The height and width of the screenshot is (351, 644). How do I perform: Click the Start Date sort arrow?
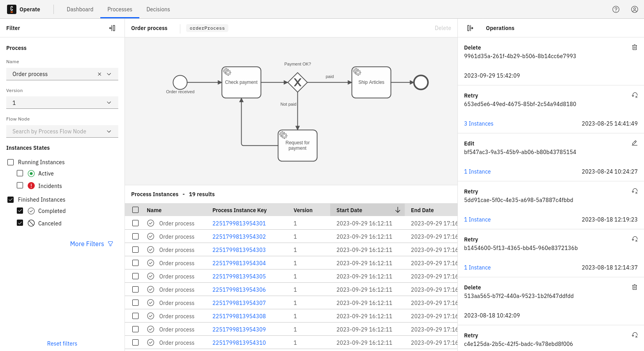pyautogui.click(x=398, y=210)
